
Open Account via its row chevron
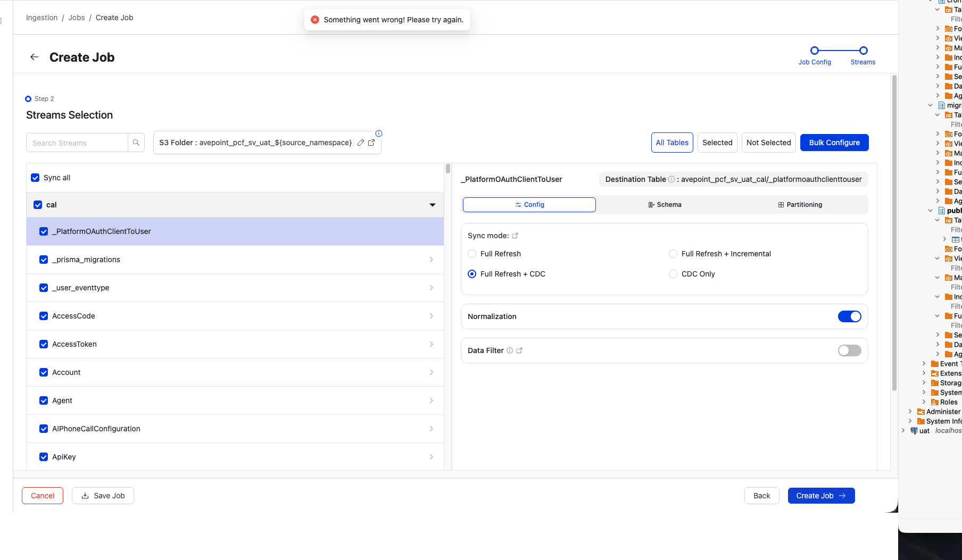click(x=431, y=372)
